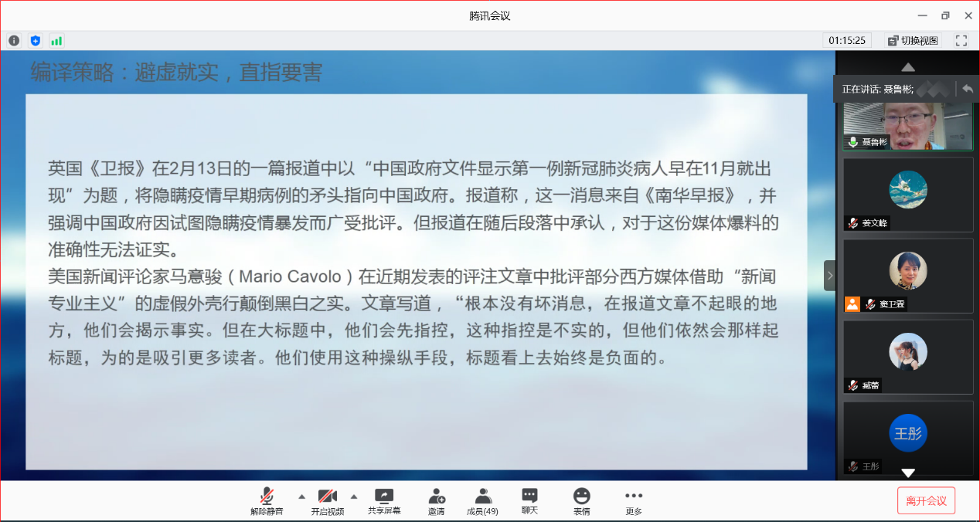This screenshot has width=980, height=522.
Task: Expand video options arrow beside 开启视频
Action: tap(354, 496)
